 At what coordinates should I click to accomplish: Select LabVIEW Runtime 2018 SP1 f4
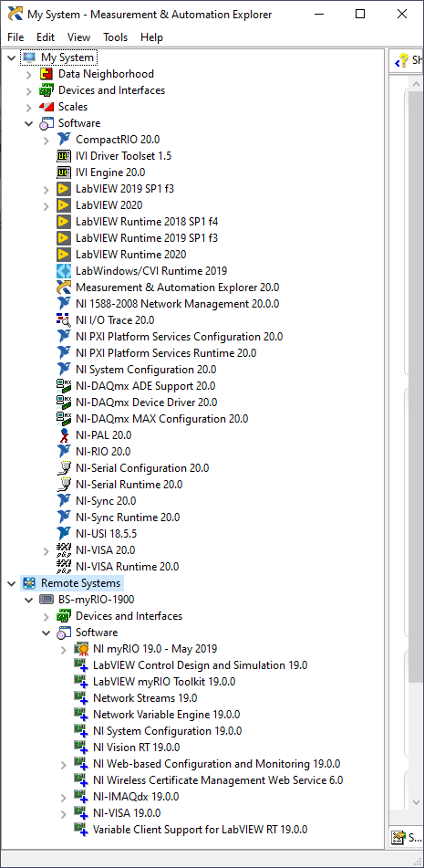(x=147, y=222)
